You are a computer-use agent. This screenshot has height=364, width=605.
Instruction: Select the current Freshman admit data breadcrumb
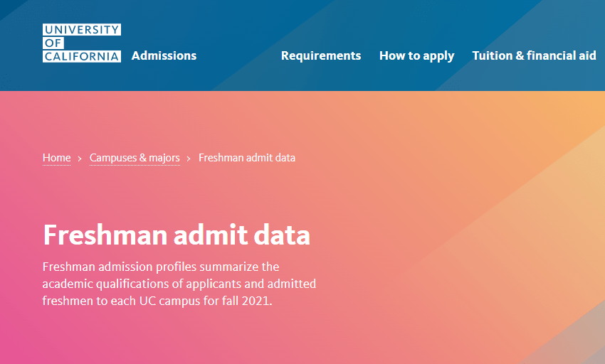247,158
